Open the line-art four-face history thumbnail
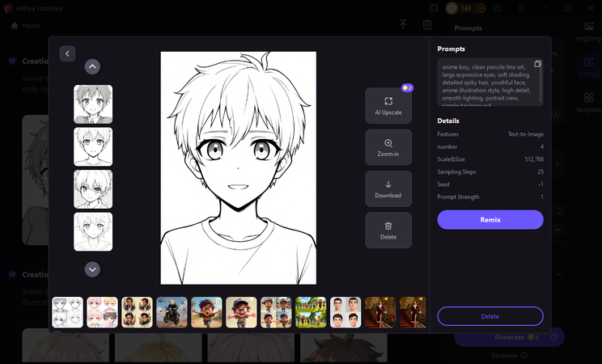 click(x=68, y=312)
